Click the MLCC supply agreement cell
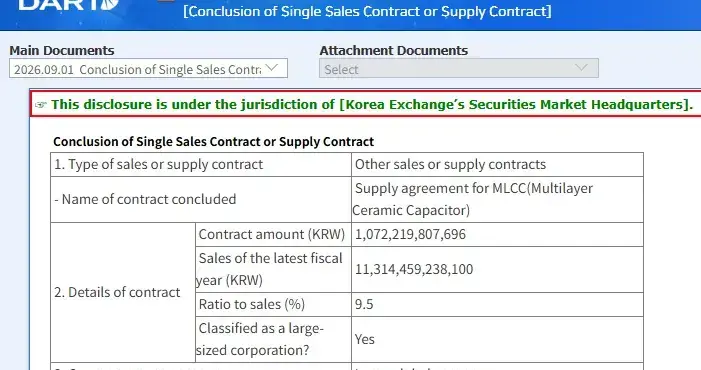Viewport: 701px width, 370px height. [x=497, y=199]
